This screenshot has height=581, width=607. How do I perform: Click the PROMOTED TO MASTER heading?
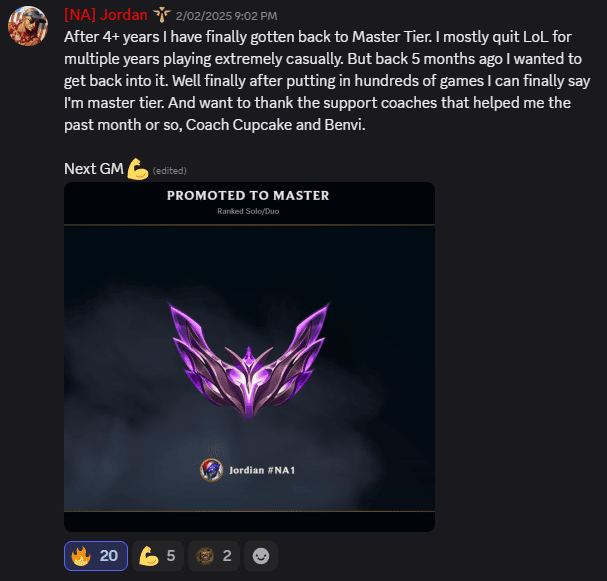(248, 195)
